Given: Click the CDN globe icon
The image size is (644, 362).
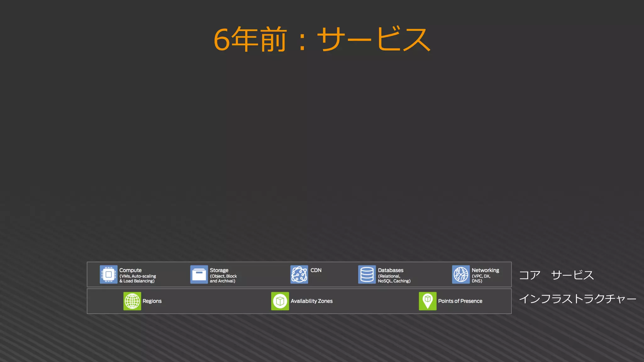Looking at the screenshot, I should click(299, 274).
